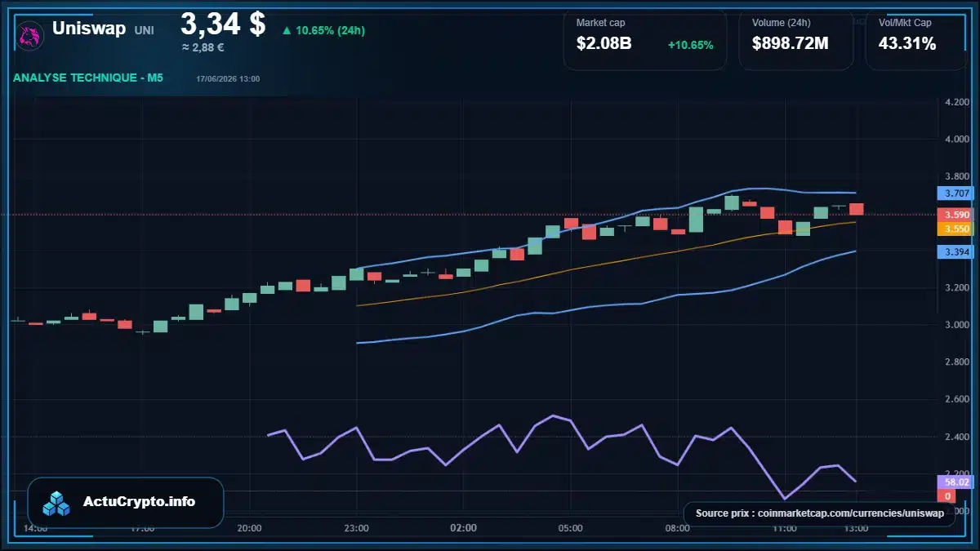Click the 23:00 time axis label

(356, 529)
